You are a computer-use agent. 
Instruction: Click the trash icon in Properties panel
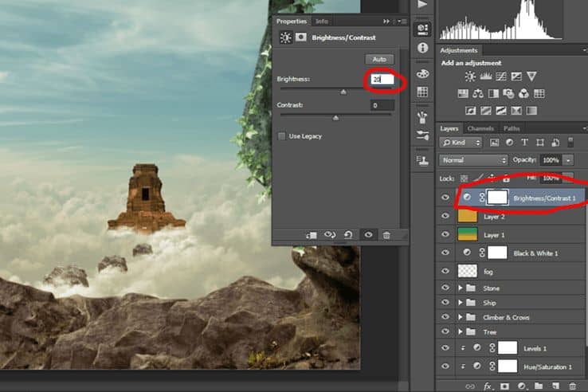coord(386,235)
